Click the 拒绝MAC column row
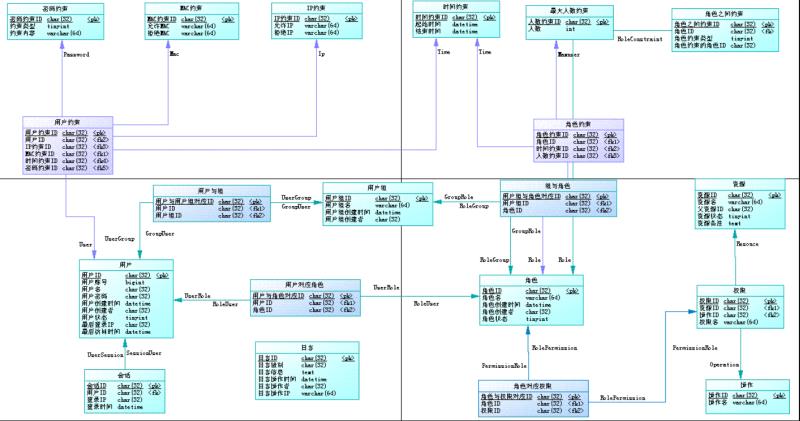 coord(191,33)
